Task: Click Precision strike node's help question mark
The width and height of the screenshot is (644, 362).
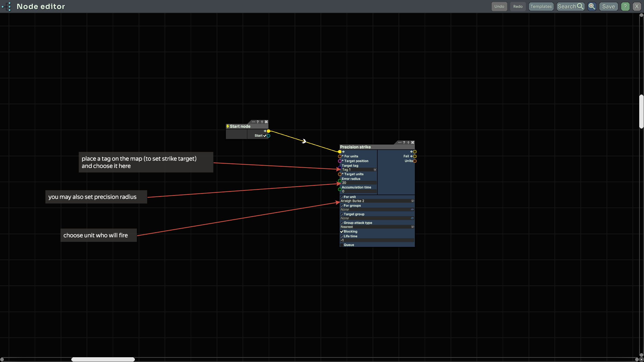Action: point(404,143)
